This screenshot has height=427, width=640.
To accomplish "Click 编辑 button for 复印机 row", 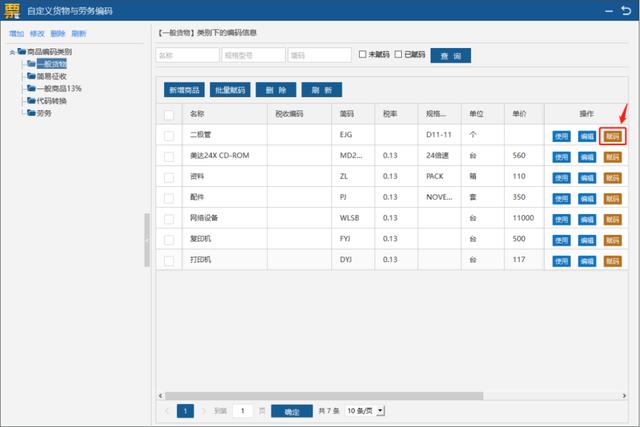I will [x=587, y=240].
